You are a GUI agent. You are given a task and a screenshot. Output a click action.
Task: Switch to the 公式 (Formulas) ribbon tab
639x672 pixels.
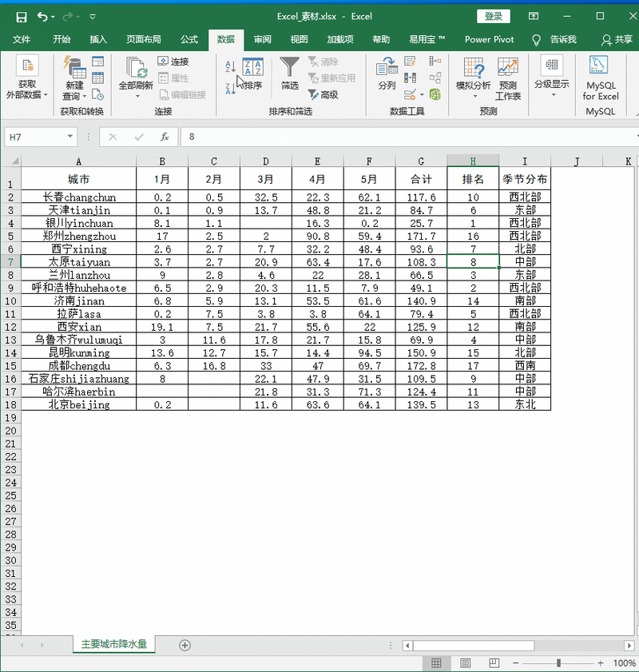[189, 38]
